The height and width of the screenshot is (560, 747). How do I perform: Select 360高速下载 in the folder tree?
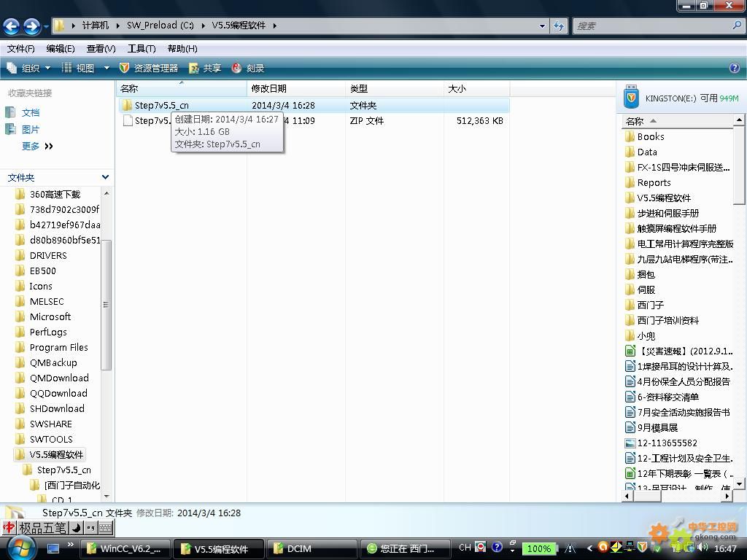[55, 194]
